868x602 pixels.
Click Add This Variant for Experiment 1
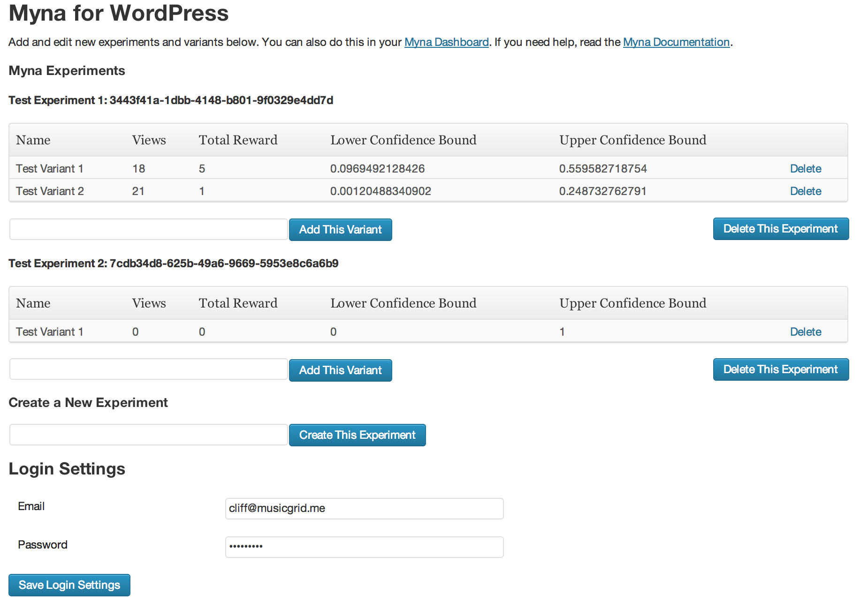(341, 230)
